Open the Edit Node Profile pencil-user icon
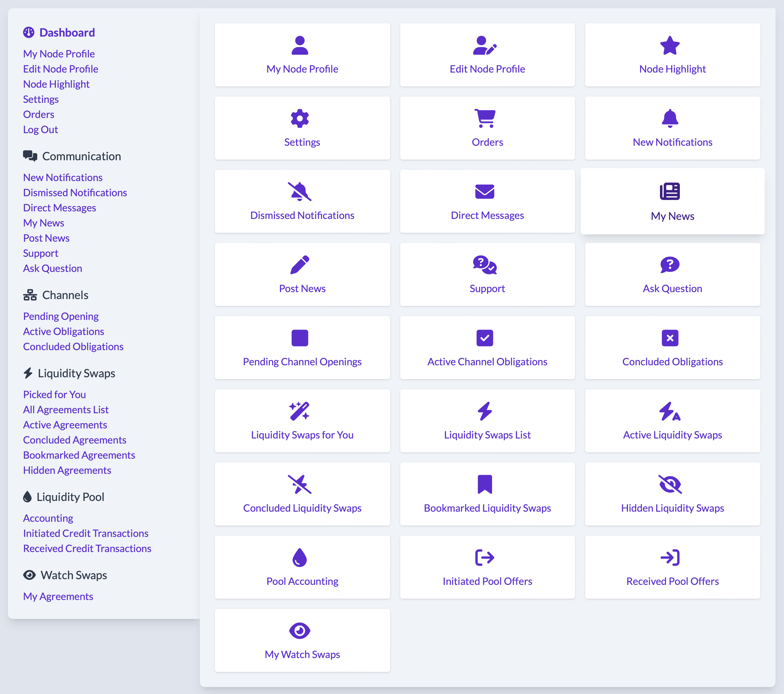The image size is (784, 694). pos(484,46)
